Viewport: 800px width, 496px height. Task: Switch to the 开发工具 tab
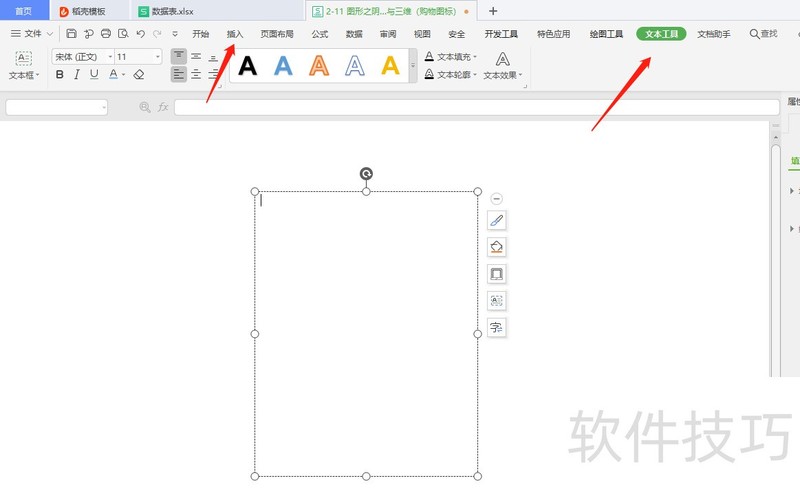[501, 34]
